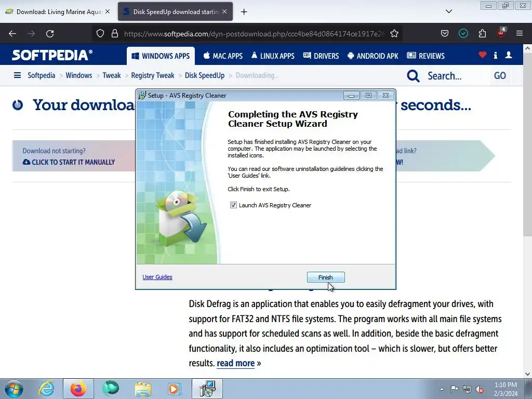Open the Windows Apps section

click(161, 56)
